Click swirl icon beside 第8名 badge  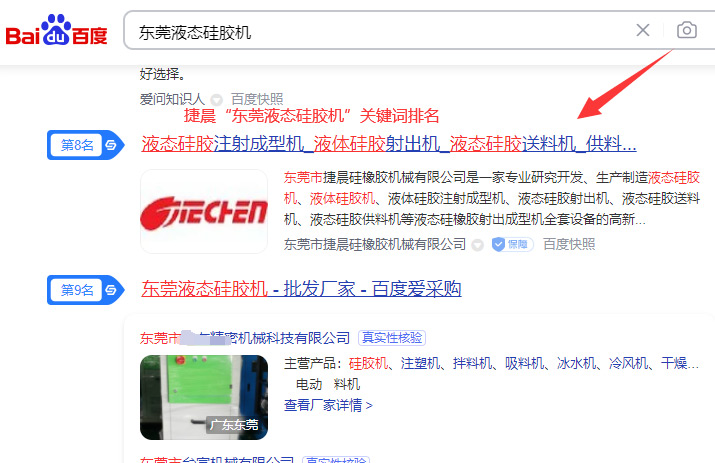pyautogui.click(x=111, y=145)
